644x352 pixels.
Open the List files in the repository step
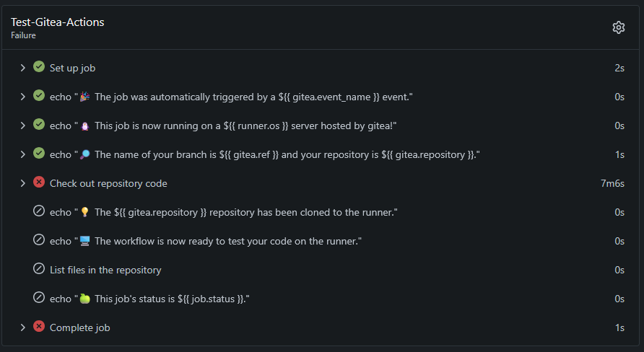(x=105, y=270)
